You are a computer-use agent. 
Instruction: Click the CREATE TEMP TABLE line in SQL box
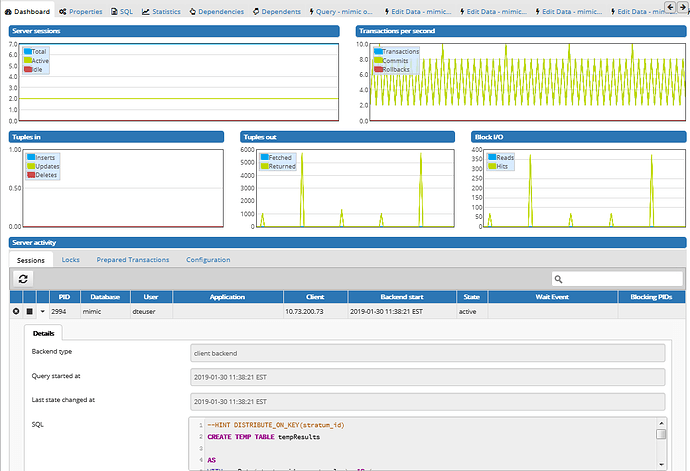coord(264,437)
